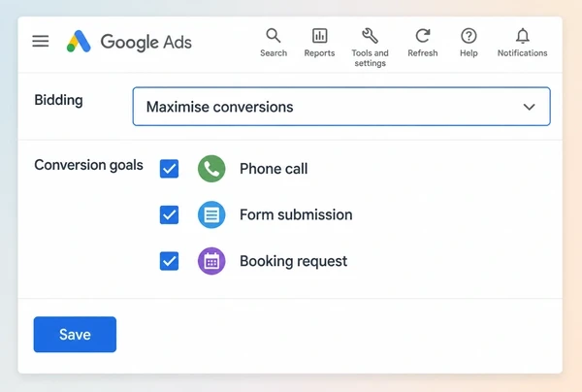The height and width of the screenshot is (392, 582).
Task: Click the Refresh arrow icon
Action: (422, 36)
